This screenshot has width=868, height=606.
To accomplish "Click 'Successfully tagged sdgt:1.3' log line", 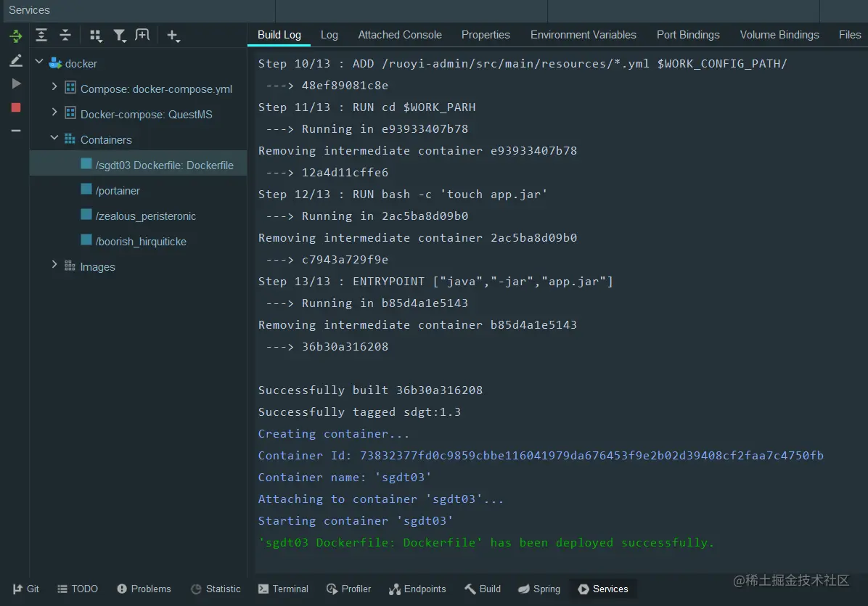I will 359,411.
